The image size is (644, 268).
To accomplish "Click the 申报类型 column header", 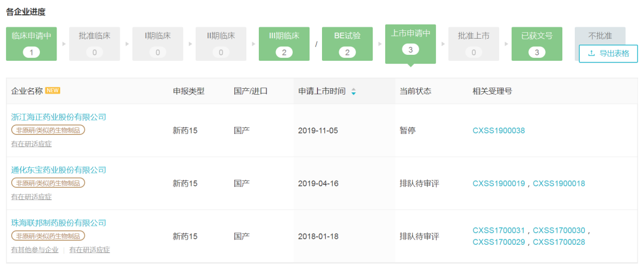I will click(188, 91).
